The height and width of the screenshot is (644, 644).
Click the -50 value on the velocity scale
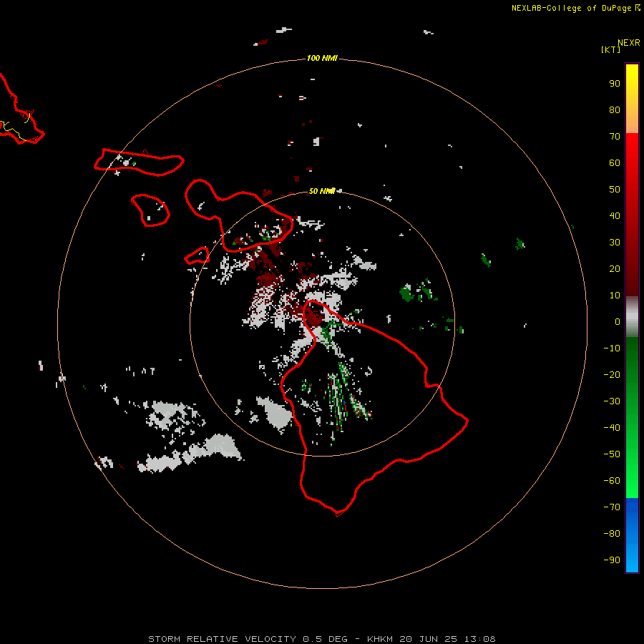tap(612, 454)
